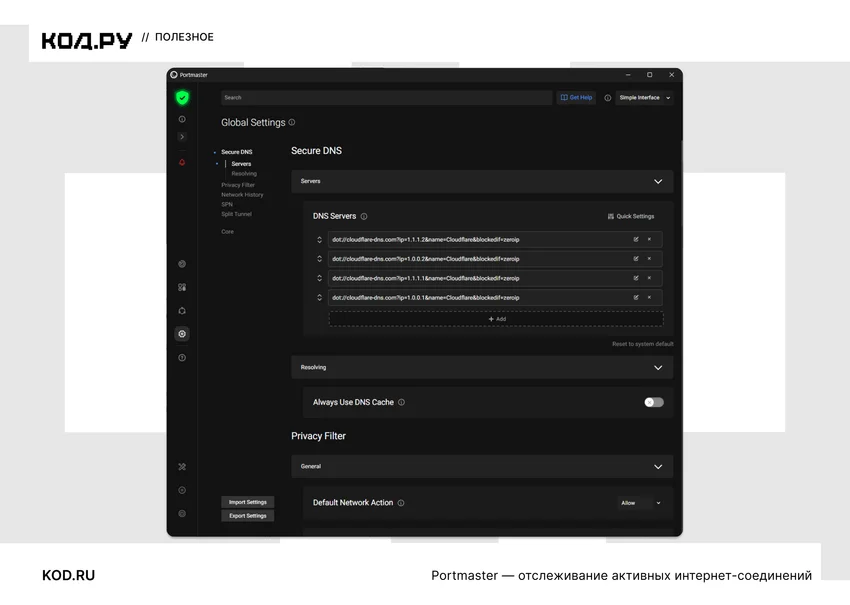Click info icon next to Global Settings
The width and height of the screenshot is (850, 605).
click(x=292, y=122)
